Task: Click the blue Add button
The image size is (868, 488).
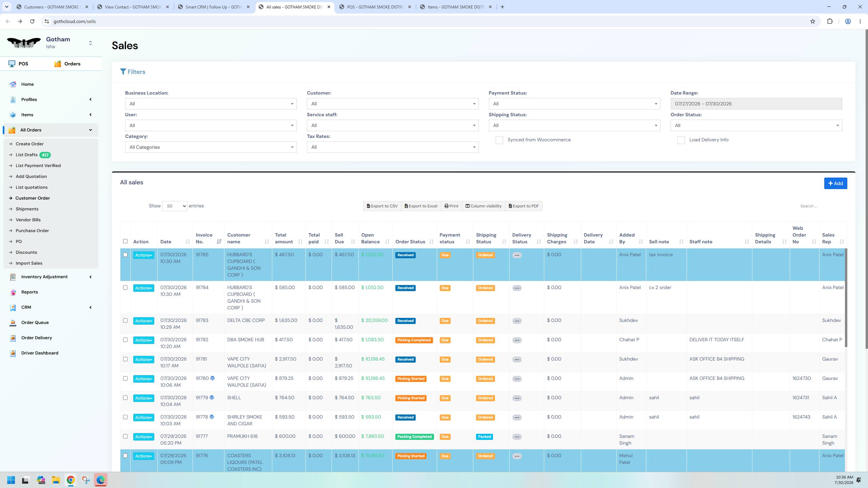Action: pyautogui.click(x=835, y=183)
